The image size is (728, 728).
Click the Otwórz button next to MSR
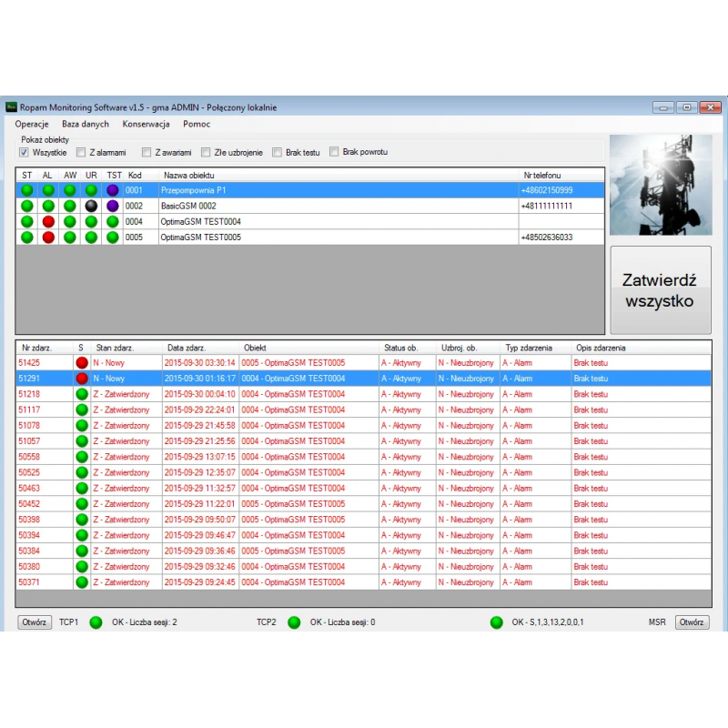[x=692, y=622]
